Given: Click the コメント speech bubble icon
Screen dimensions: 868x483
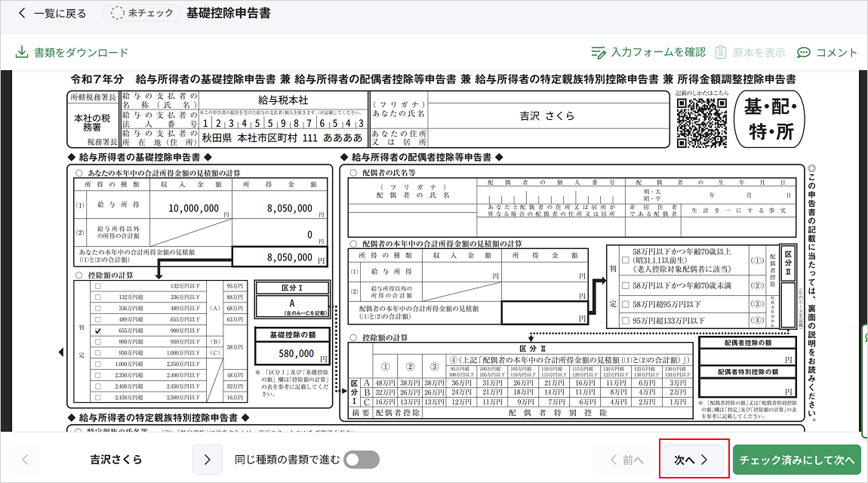Looking at the screenshot, I should tap(804, 53).
